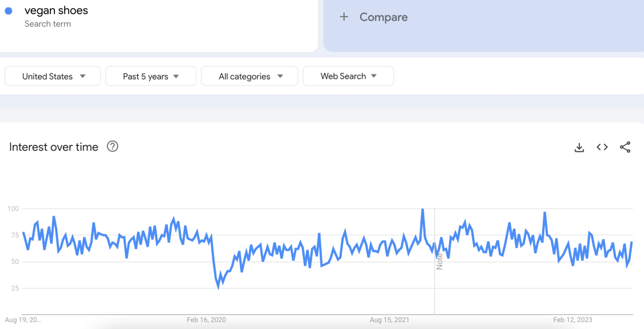Edit the vegan shoes search term
644x329 pixels.
(56, 11)
